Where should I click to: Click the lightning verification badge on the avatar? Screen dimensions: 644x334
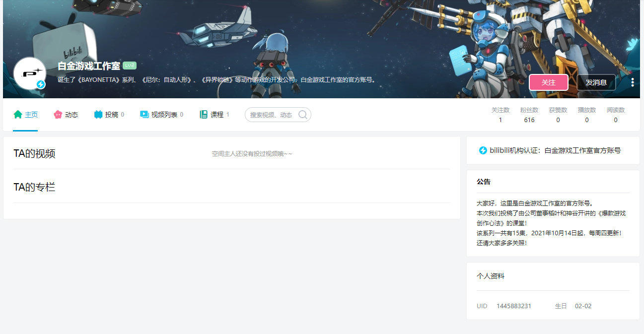coord(41,85)
